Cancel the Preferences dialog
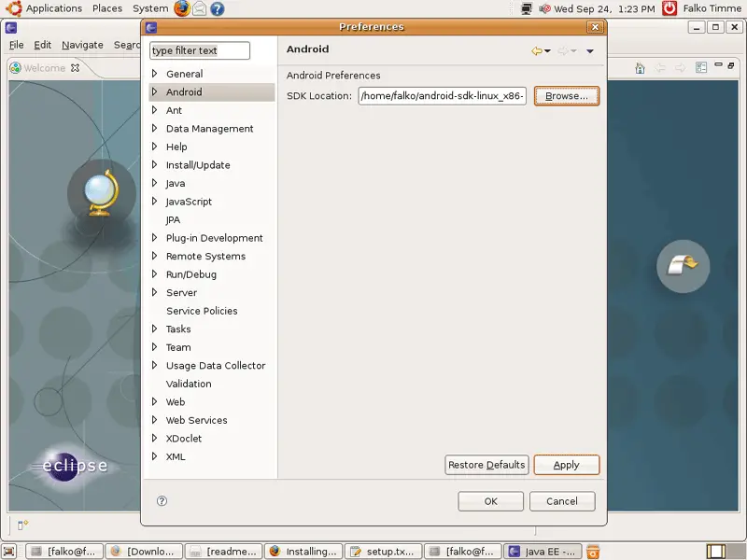The height and width of the screenshot is (560, 747). [562, 501]
